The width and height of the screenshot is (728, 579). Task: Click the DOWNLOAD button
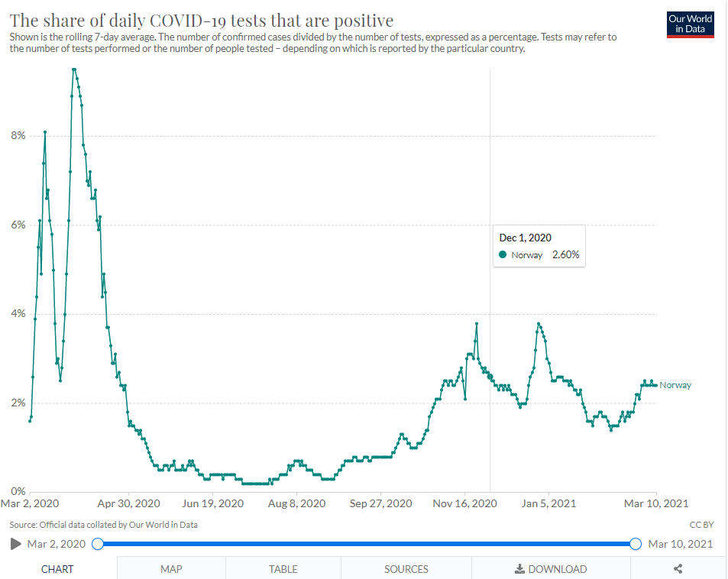point(551,569)
